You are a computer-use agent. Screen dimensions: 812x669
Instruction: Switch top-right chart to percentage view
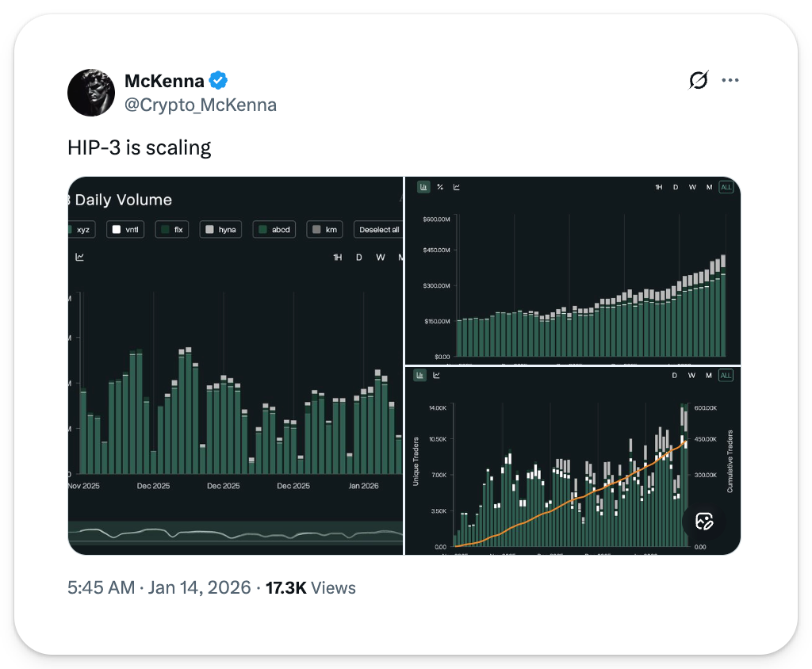[x=440, y=187]
